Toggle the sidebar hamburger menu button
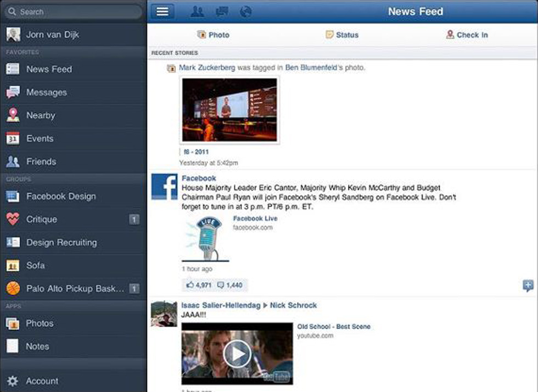The height and width of the screenshot is (392, 538). (162, 12)
